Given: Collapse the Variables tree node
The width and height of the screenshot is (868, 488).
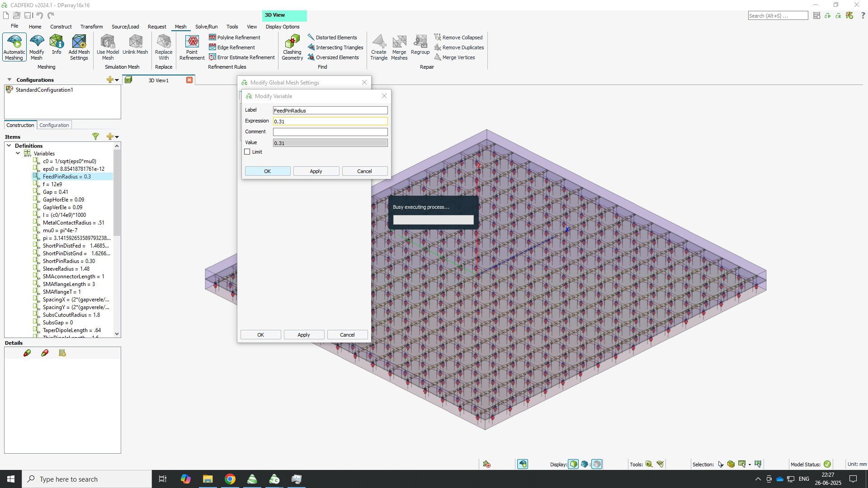Looking at the screenshot, I should pos(18,153).
